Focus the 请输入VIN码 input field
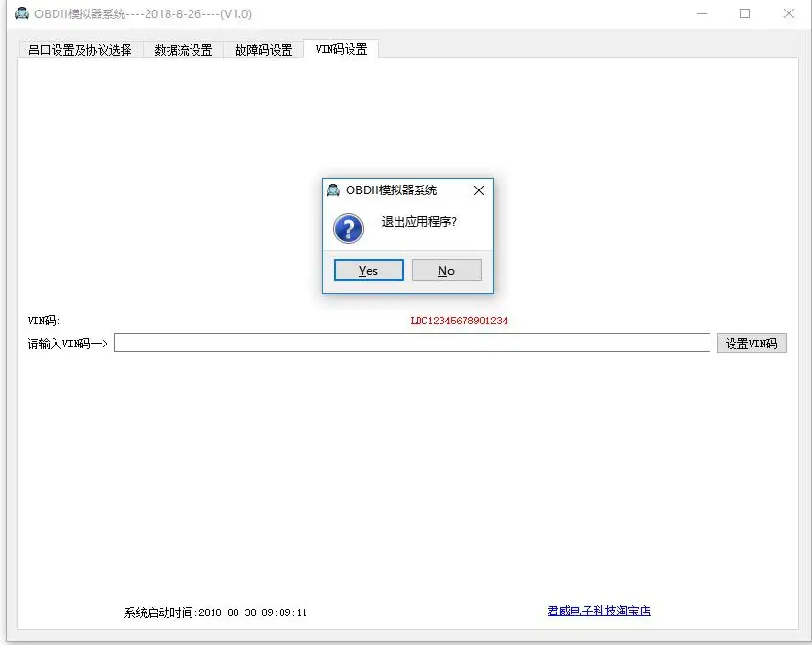 click(x=412, y=343)
